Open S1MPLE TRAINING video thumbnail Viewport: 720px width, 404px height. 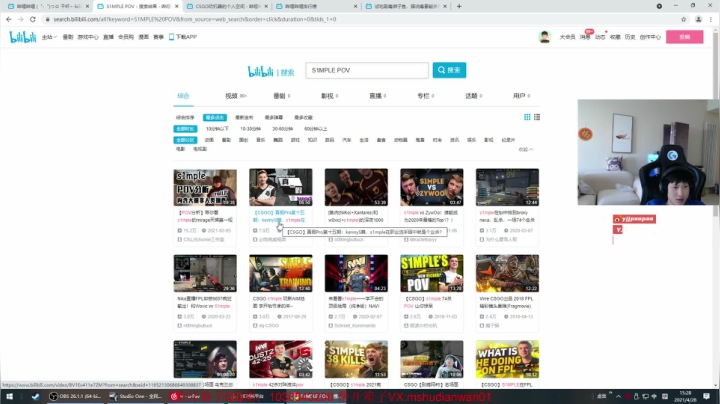[281, 274]
